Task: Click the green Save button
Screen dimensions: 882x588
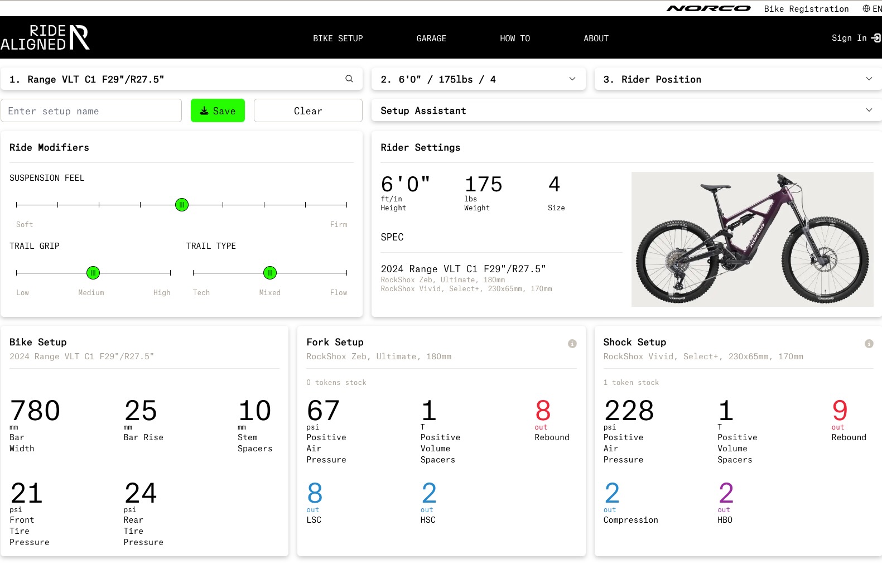Action: [218, 110]
